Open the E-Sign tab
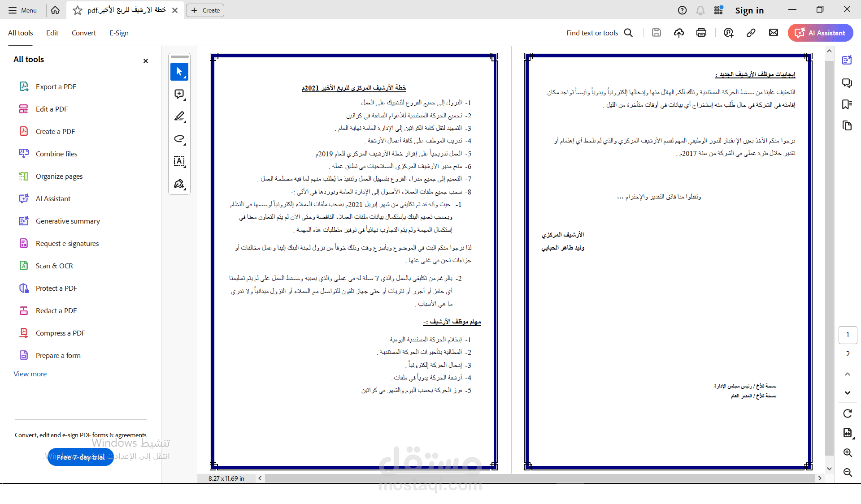The width and height of the screenshot is (861, 504). (x=119, y=33)
